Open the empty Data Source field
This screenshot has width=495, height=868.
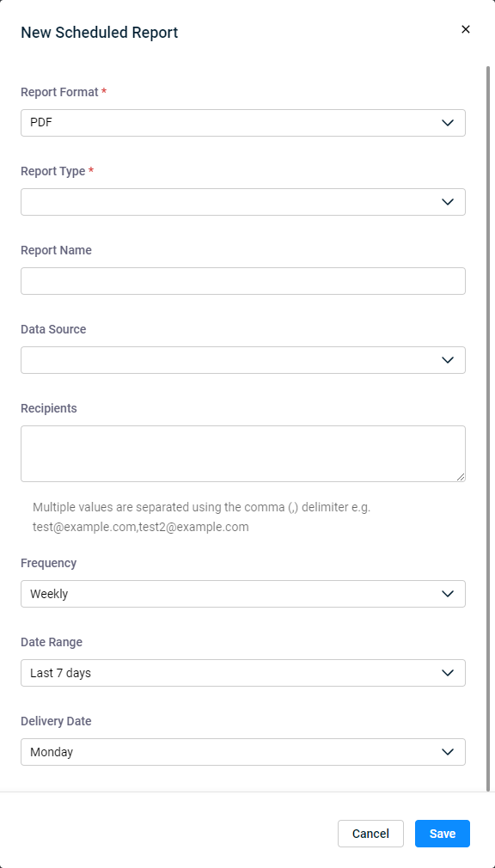pyautogui.click(x=243, y=360)
